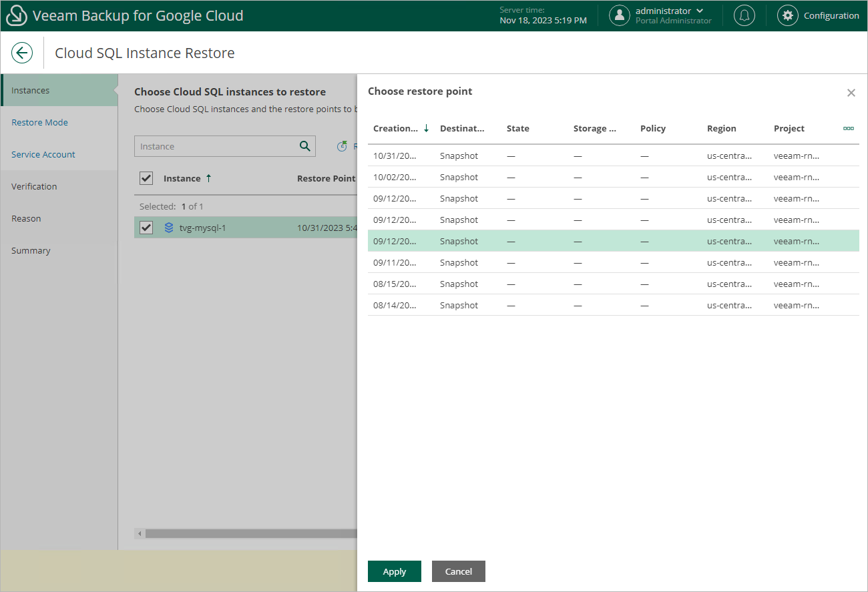Image resolution: width=868 pixels, height=592 pixels.
Task: Go to the Restore Mode step
Action: click(39, 122)
